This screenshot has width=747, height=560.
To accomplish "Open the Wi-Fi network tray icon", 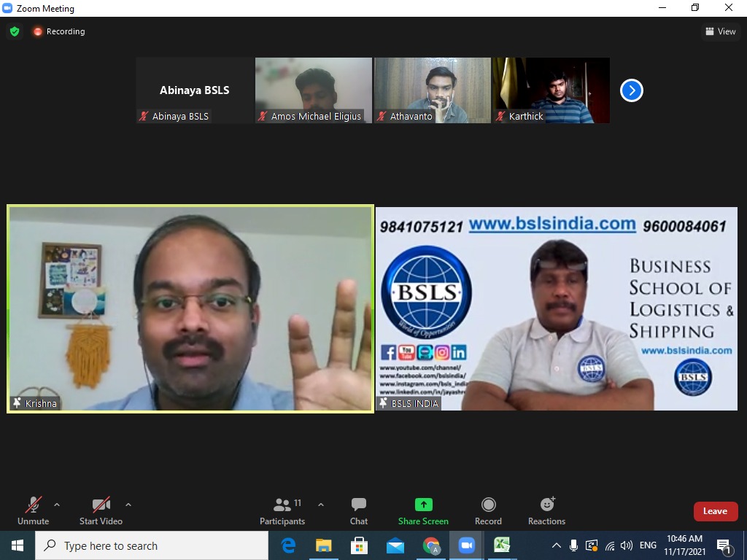I will coord(610,545).
